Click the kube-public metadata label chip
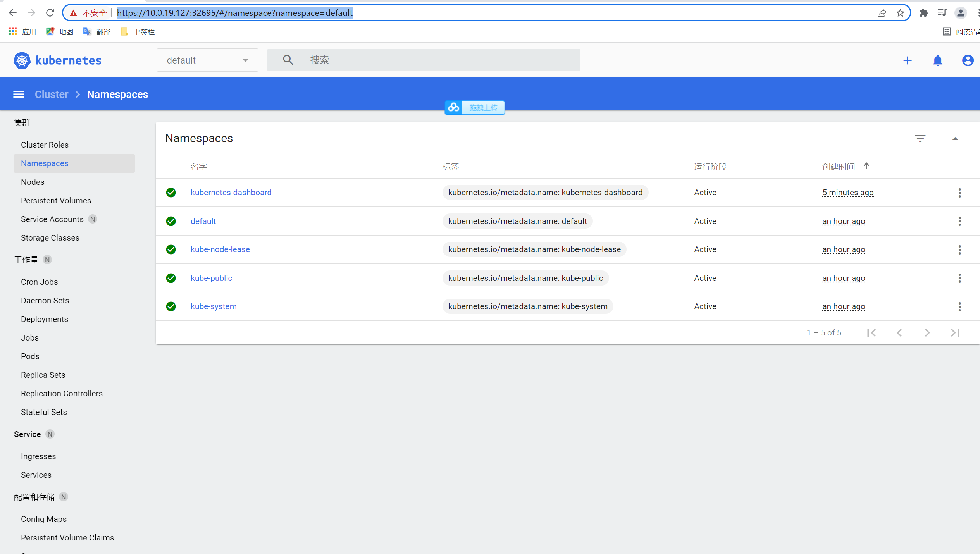Screen dimensions: 980x554 coord(525,278)
